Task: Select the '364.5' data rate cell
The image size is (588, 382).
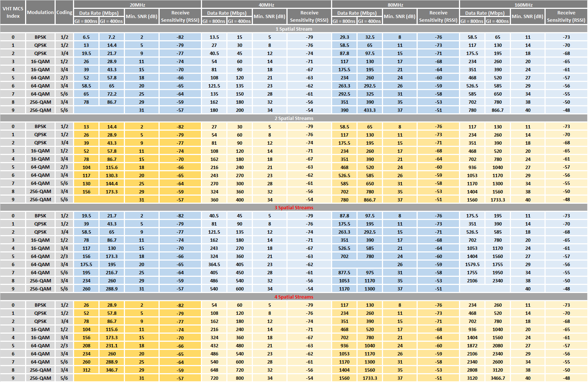Action: click(x=214, y=265)
